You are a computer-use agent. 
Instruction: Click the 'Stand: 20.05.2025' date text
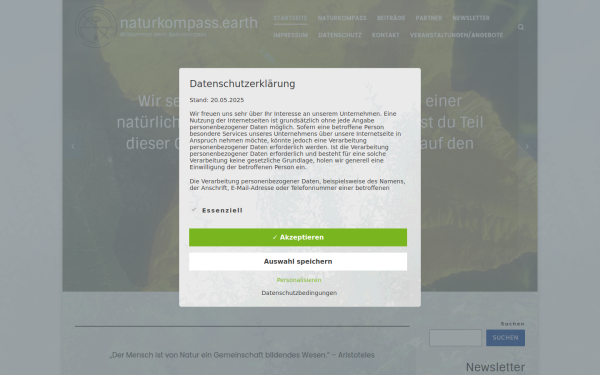(x=217, y=100)
